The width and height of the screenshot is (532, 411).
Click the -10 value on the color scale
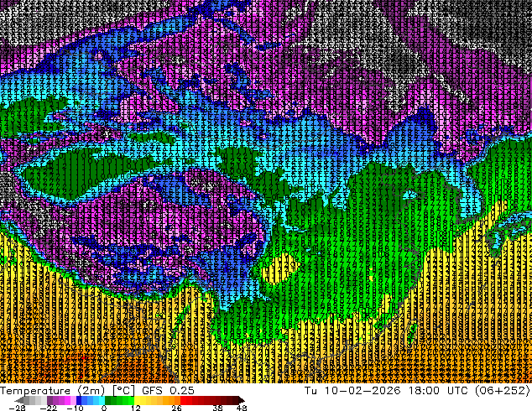click(75, 408)
